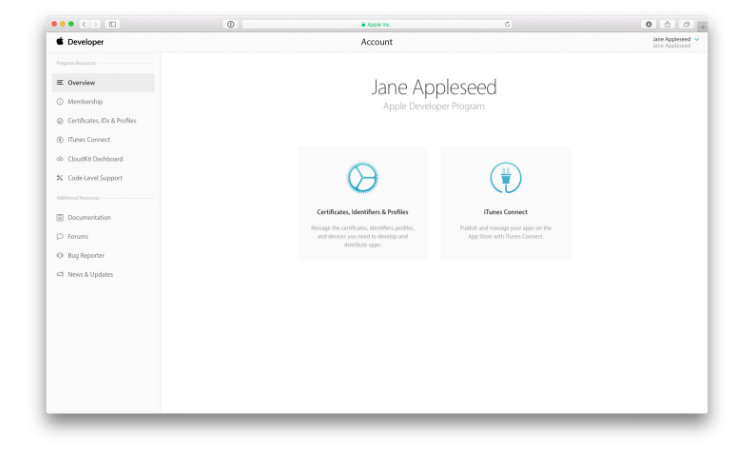Click the Account heading at the top

377,42
